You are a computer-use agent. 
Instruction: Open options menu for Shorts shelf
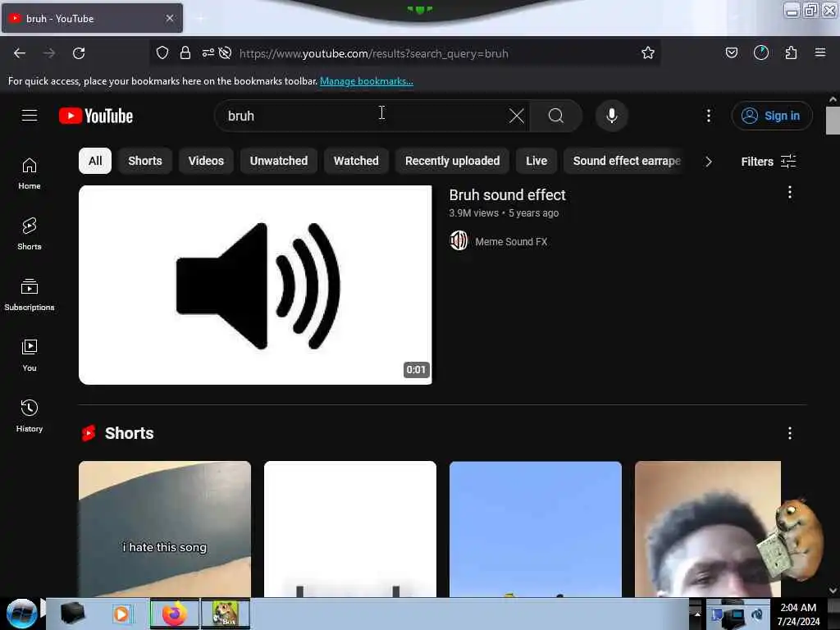(x=790, y=433)
